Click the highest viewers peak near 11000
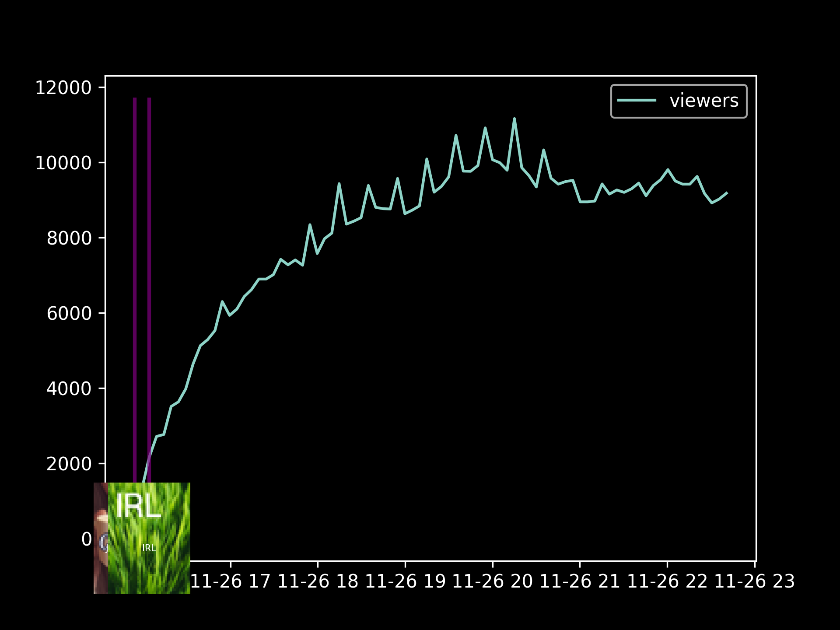Viewport: 840px width, 630px height. click(514, 119)
